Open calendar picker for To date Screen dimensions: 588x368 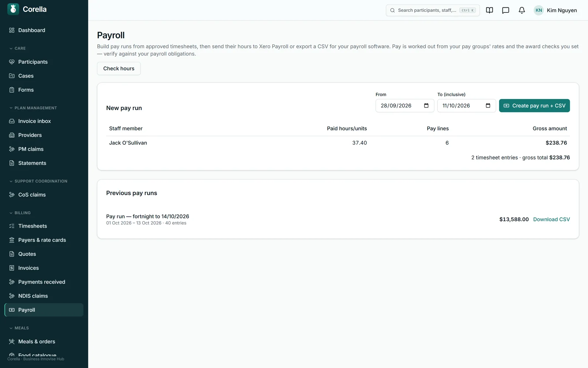488,106
